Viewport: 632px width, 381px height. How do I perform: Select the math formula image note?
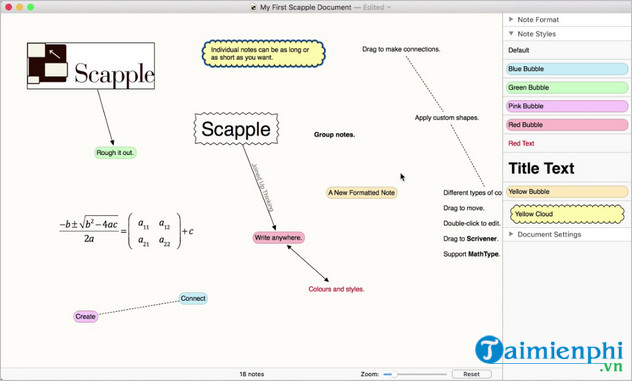pos(126,231)
